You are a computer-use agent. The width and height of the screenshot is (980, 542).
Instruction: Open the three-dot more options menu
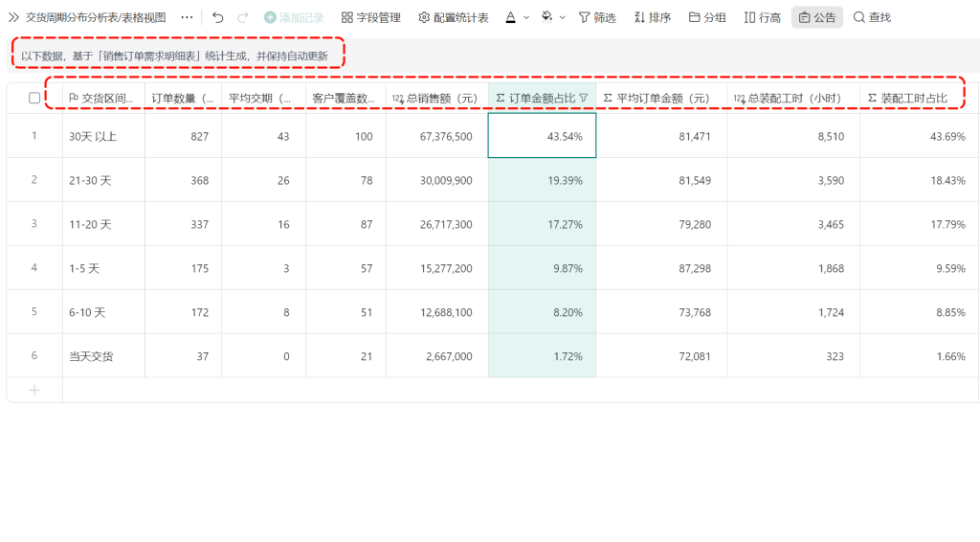pos(187,17)
